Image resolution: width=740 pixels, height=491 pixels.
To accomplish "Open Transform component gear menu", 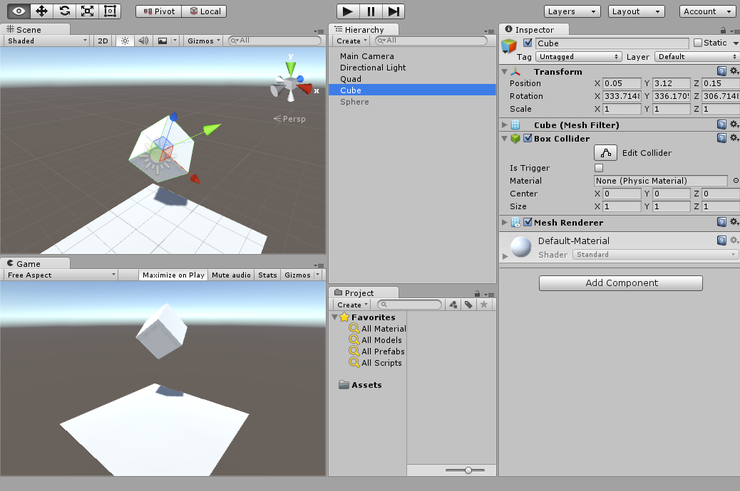I will click(x=734, y=71).
